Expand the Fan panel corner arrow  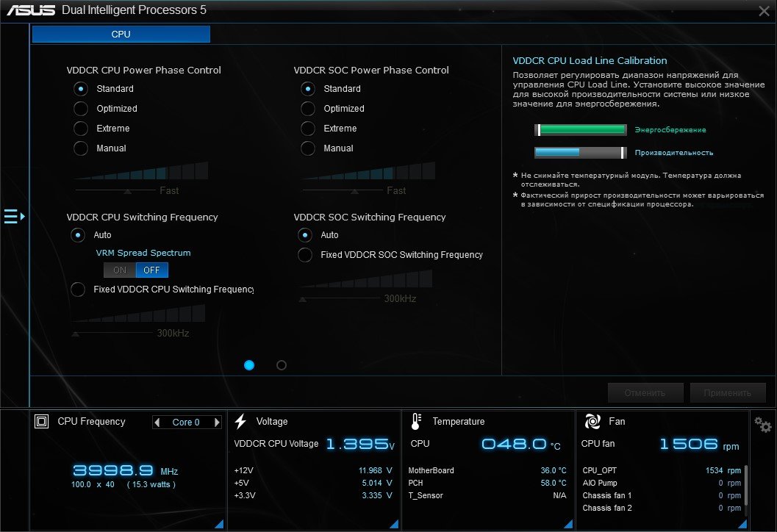pyautogui.click(x=742, y=524)
